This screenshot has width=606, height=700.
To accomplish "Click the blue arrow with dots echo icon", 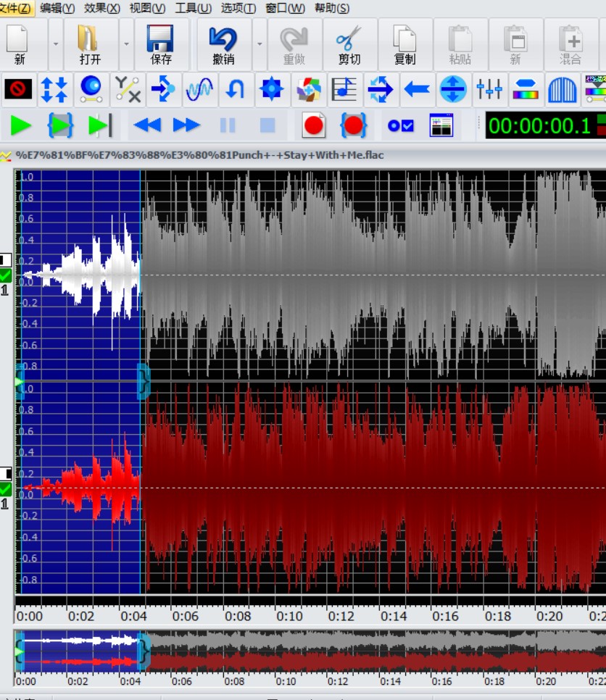I will (163, 89).
